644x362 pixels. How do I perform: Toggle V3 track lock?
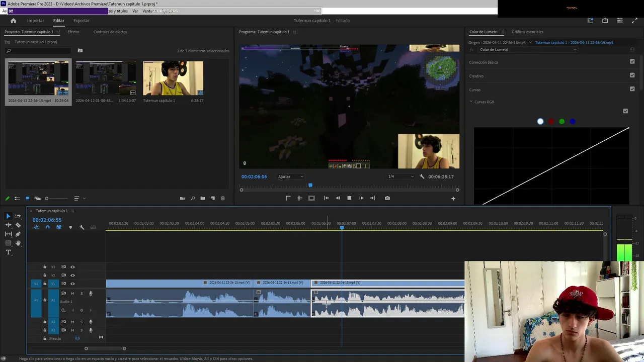pos(45,267)
